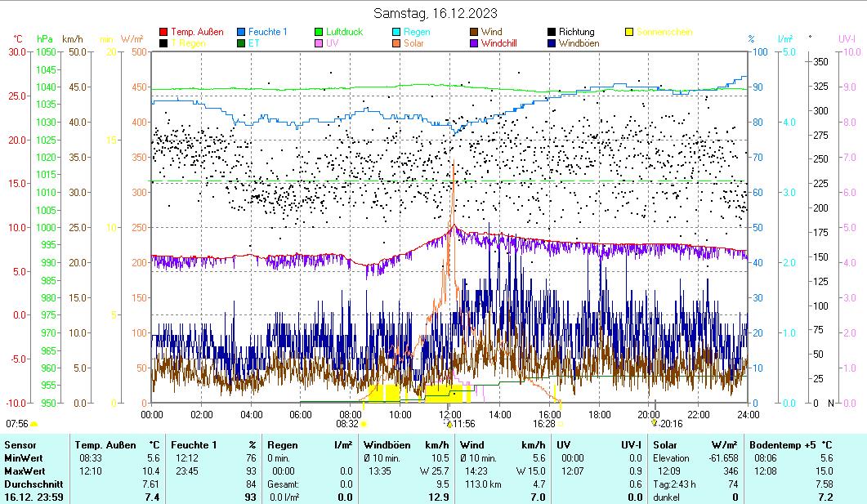Click the Durchschnitt row label
This screenshot has height=504, width=867.
pyautogui.click(x=29, y=484)
